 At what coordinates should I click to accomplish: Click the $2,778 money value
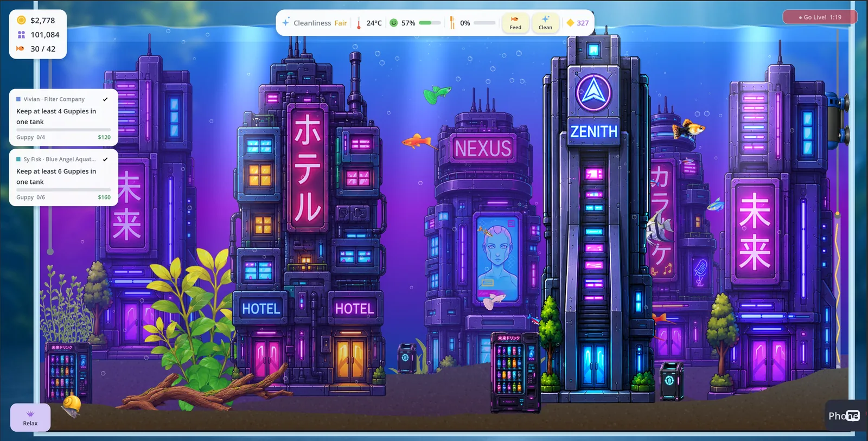pos(43,20)
